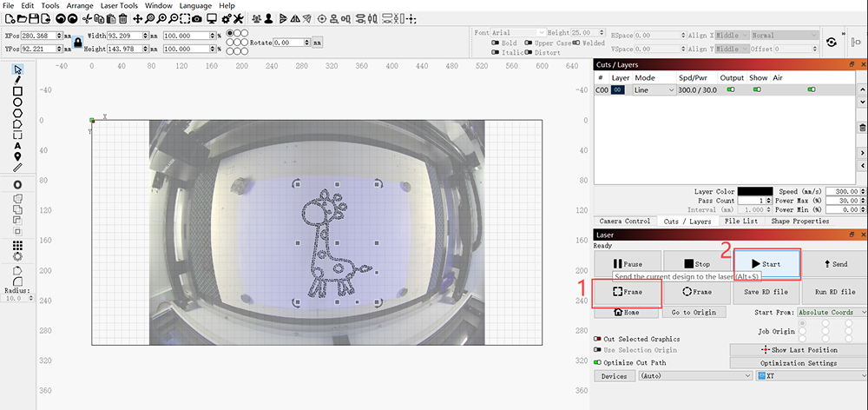Screen dimensions: 868x410
Task: Select the pencil draw lines tool
Action: (x=17, y=80)
